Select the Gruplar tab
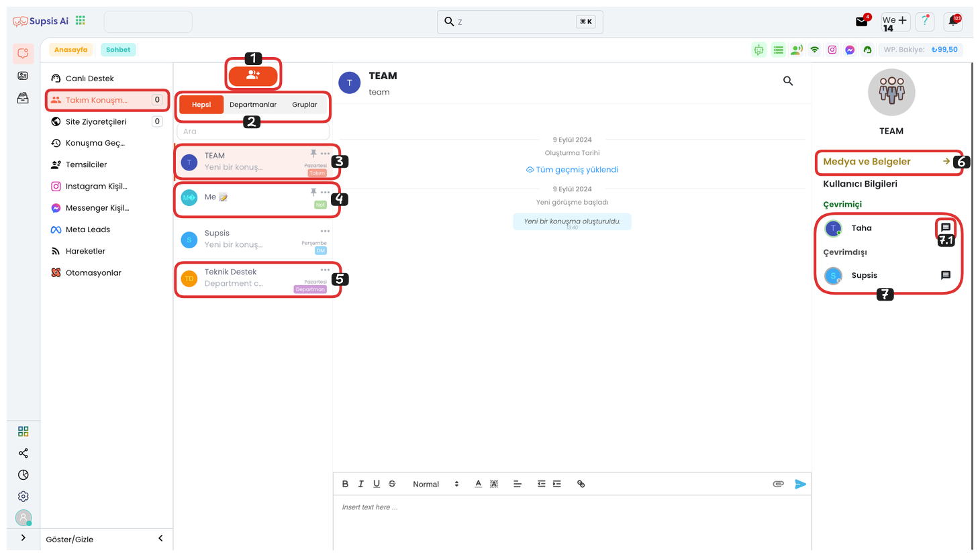980x557 pixels. [304, 105]
